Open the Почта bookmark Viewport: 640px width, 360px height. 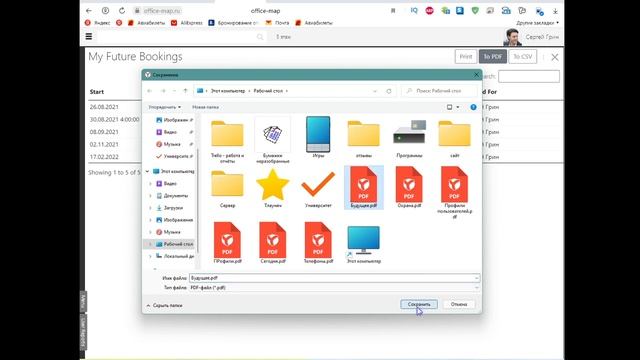pos(278,23)
